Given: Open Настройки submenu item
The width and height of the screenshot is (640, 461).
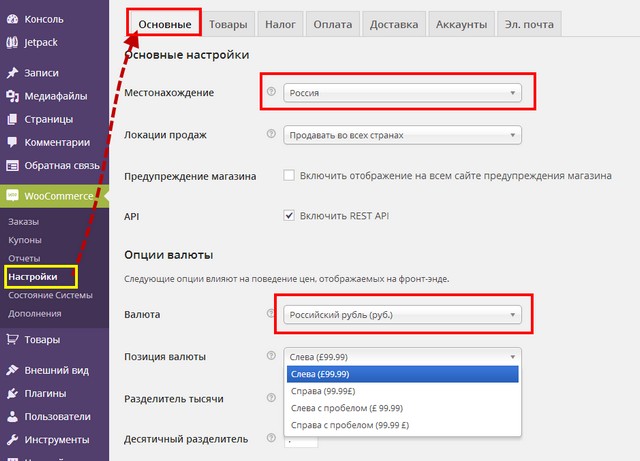Looking at the screenshot, I should tap(33, 277).
